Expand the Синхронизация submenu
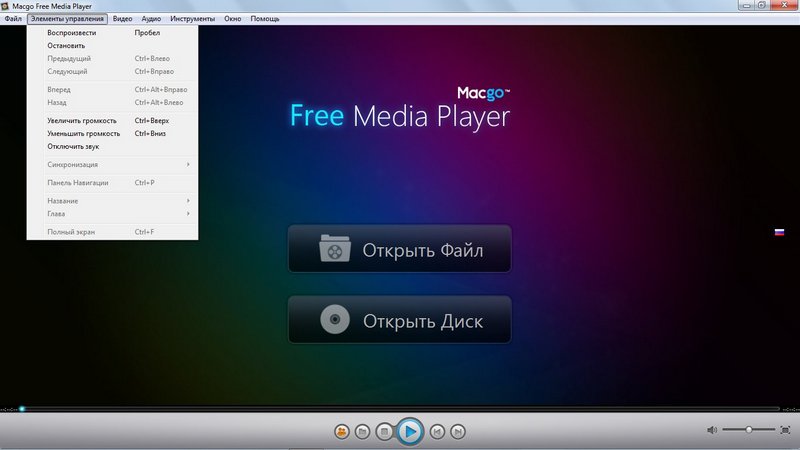The image size is (800, 450). 112,165
